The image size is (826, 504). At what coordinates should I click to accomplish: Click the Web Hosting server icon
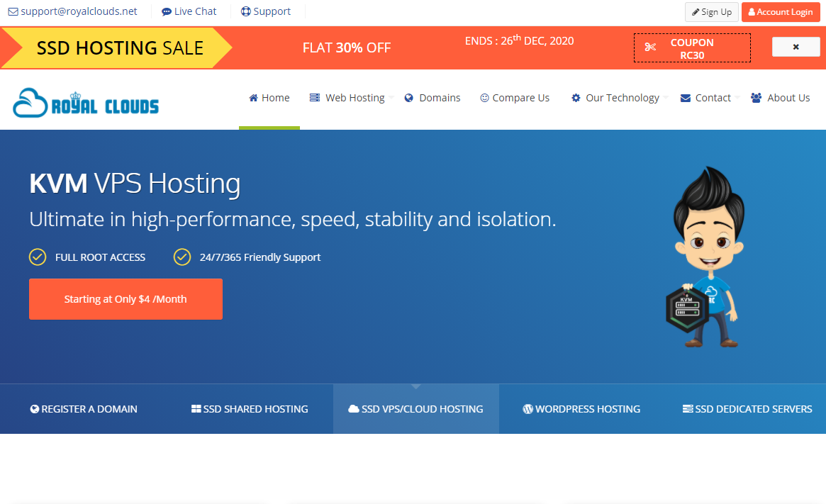(315, 98)
